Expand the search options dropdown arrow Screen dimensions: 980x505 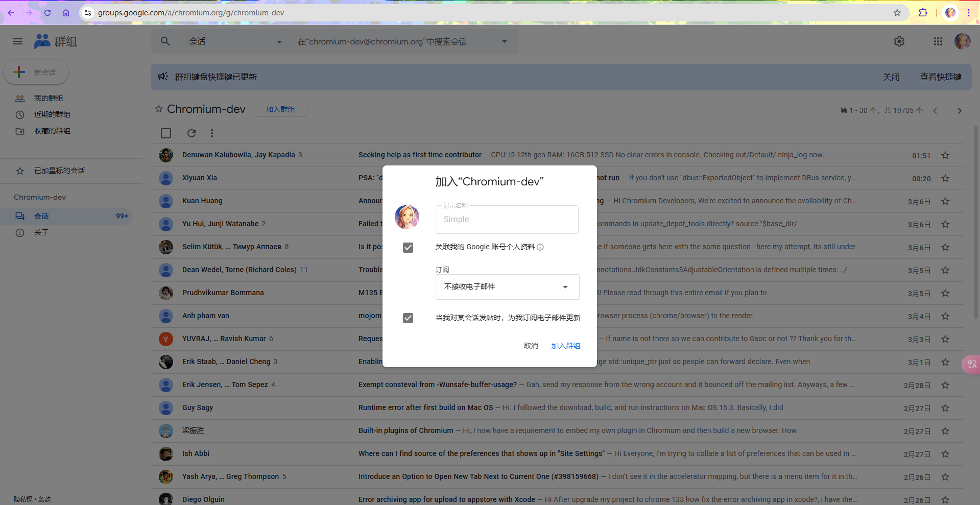pyautogui.click(x=505, y=41)
